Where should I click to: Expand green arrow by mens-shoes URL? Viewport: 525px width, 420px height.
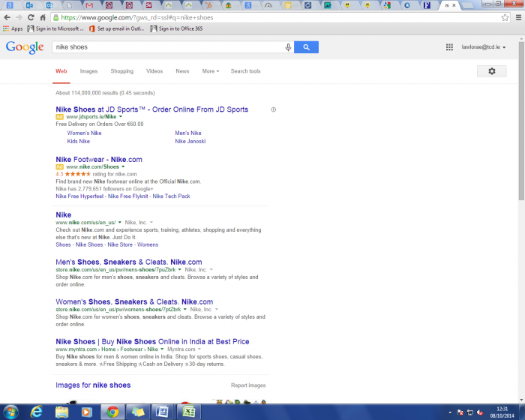179,269
